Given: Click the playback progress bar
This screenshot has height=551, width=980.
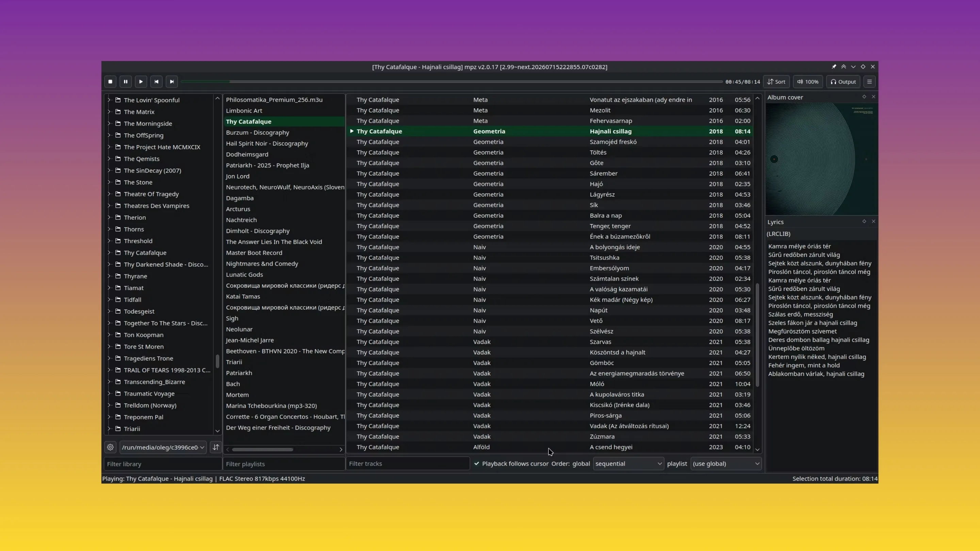Looking at the screenshot, I should click(452, 82).
